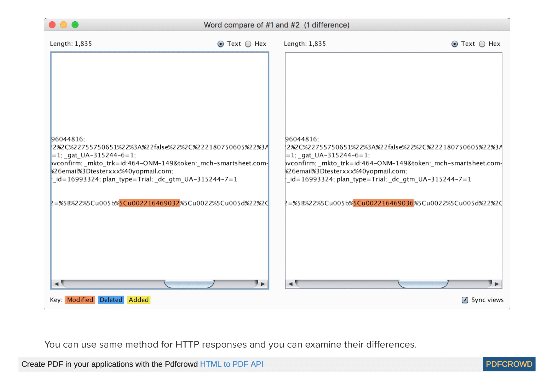Select the highlighted difference in the right panel
This screenshot has width=554, height=392.
click(384, 203)
